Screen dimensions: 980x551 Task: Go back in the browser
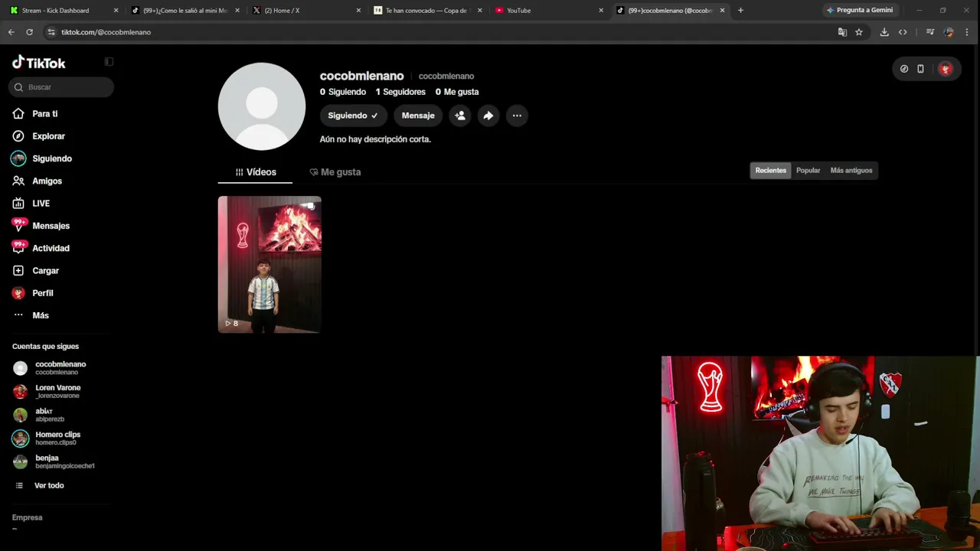coord(11,32)
